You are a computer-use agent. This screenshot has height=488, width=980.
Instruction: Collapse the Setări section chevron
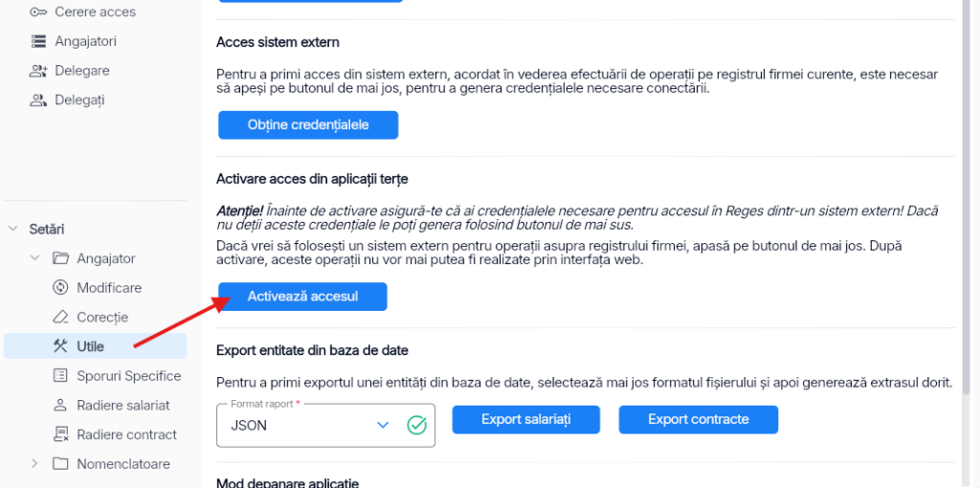coord(12,229)
